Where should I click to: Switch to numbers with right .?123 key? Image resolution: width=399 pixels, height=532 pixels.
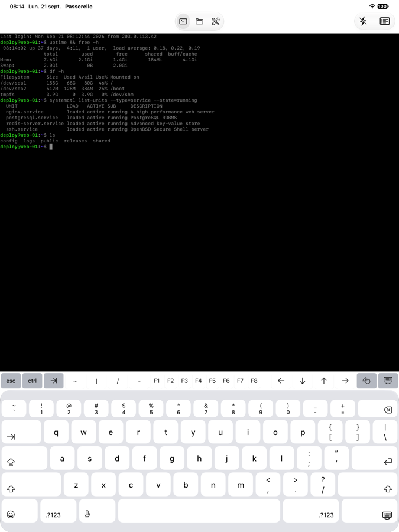click(x=311, y=511)
